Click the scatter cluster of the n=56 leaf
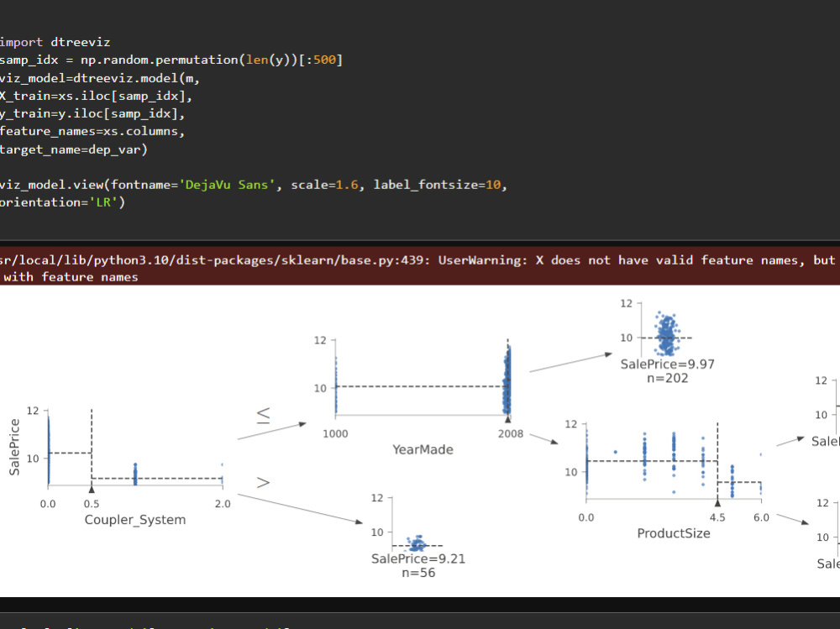This screenshot has width=840, height=629. coord(417,543)
